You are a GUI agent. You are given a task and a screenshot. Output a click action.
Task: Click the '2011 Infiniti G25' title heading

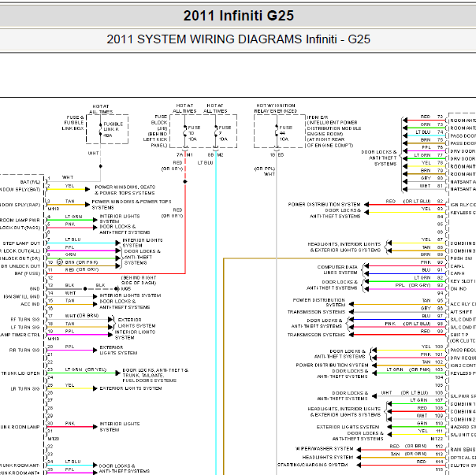click(x=239, y=16)
